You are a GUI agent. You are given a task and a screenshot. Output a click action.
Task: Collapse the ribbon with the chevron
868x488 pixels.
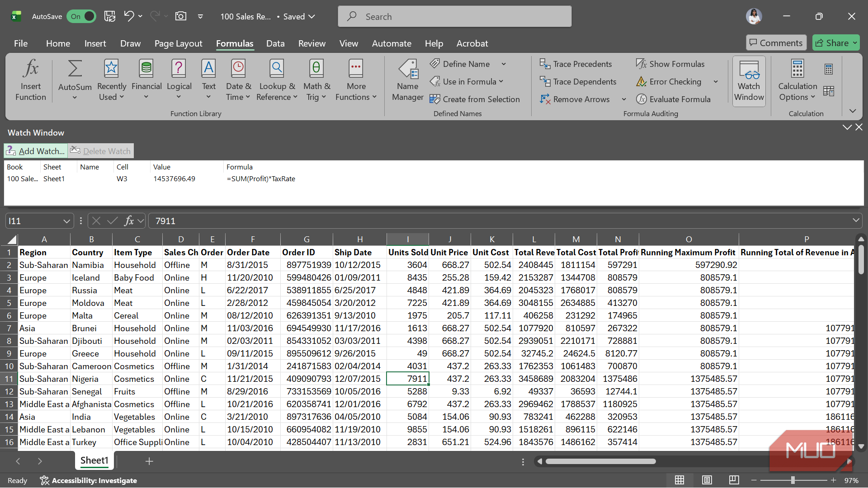coord(853,111)
